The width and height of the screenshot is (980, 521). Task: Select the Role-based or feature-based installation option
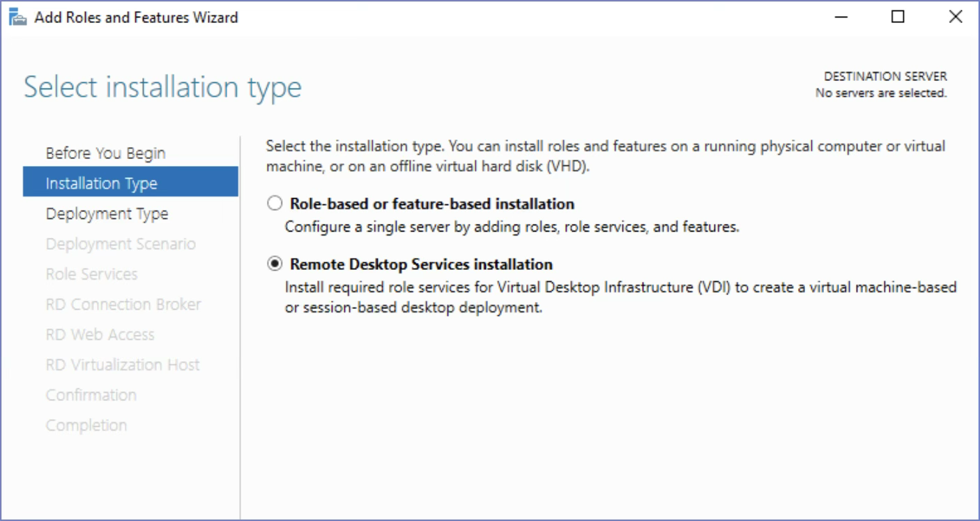coord(275,203)
